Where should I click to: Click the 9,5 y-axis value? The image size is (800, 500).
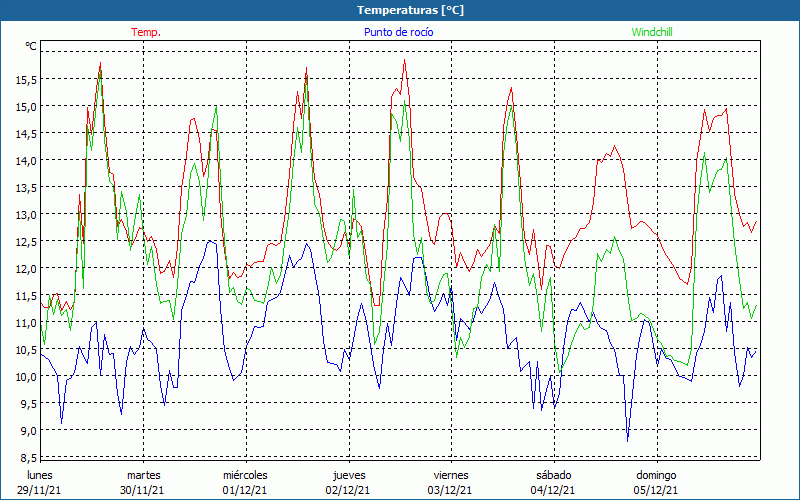tap(29, 404)
